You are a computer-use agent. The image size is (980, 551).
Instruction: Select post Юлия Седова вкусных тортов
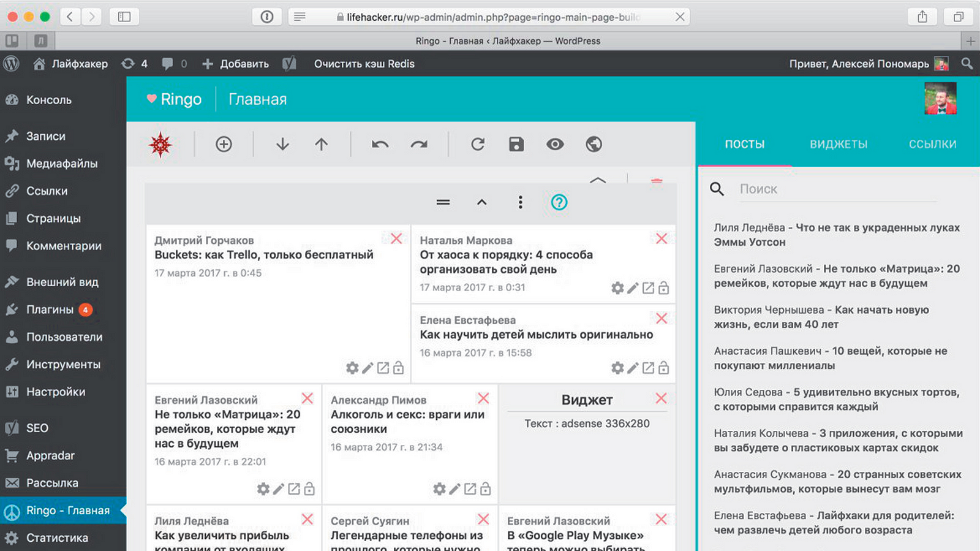(836, 399)
